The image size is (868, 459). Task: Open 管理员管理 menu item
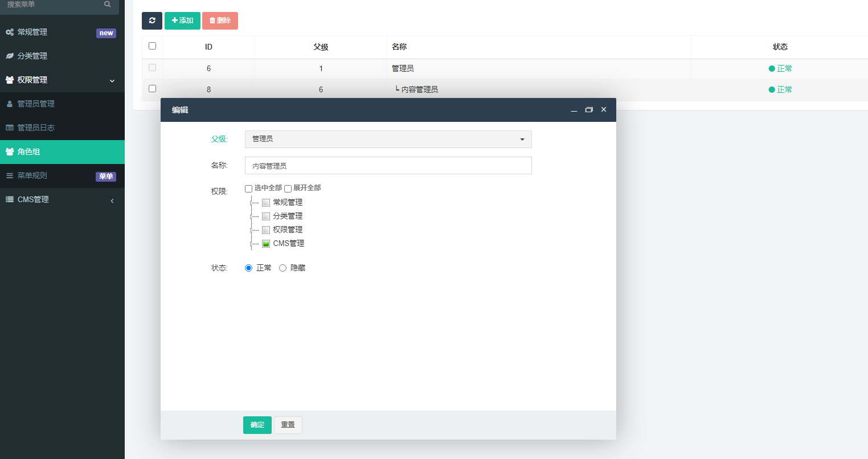62,104
